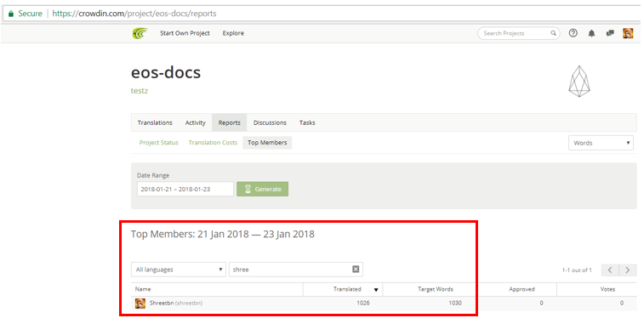The height and width of the screenshot is (318, 644).
Task: Open the testz owner link
Action: point(140,91)
